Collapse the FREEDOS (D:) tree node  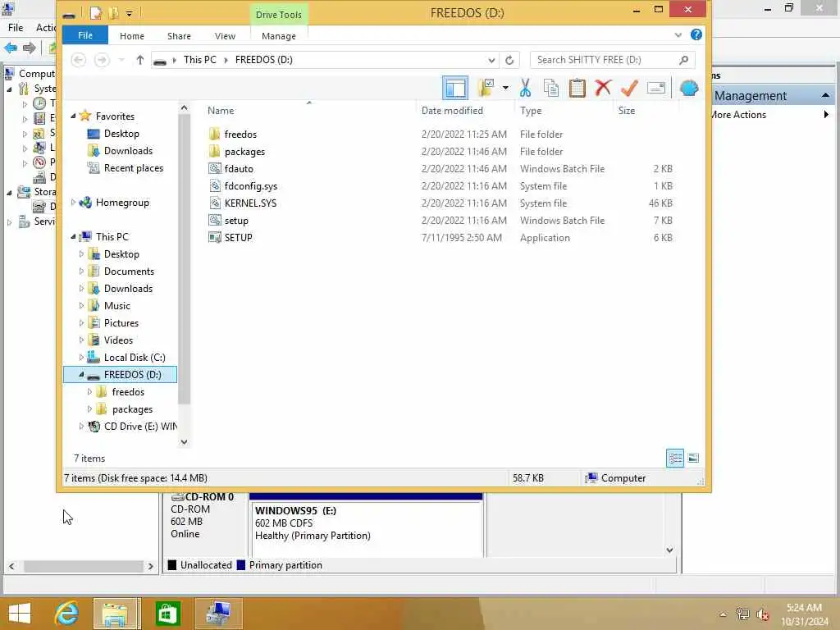pyautogui.click(x=81, y=374)
